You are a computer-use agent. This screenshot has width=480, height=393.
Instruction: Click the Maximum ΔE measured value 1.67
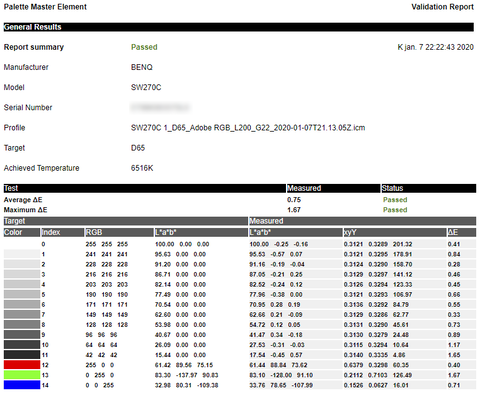pos(294,210)
